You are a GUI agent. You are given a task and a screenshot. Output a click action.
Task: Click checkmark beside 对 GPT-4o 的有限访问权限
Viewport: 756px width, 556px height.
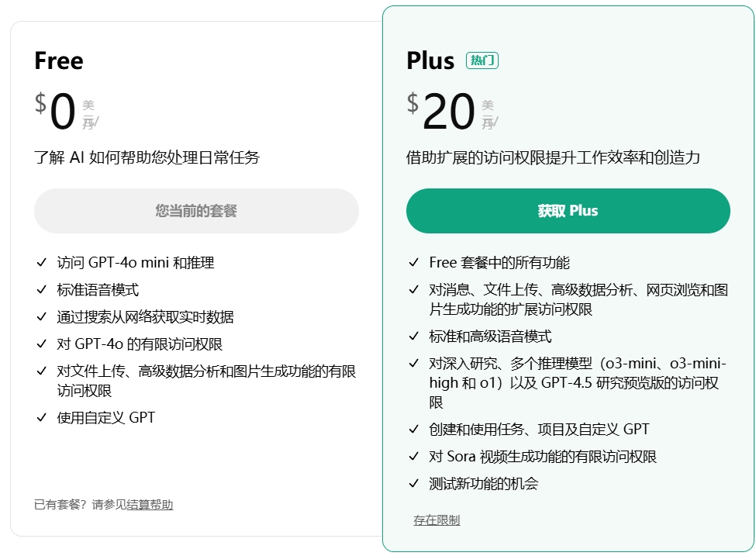click(x=41, y=344)
